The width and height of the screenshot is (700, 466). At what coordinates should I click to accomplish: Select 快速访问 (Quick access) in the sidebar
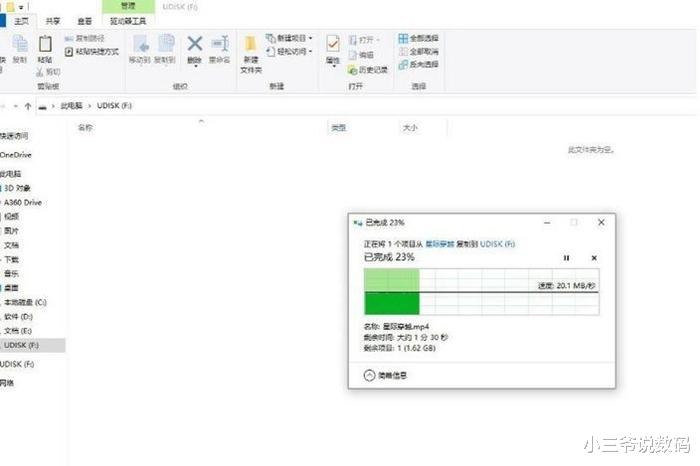click(x=14, y=136)
